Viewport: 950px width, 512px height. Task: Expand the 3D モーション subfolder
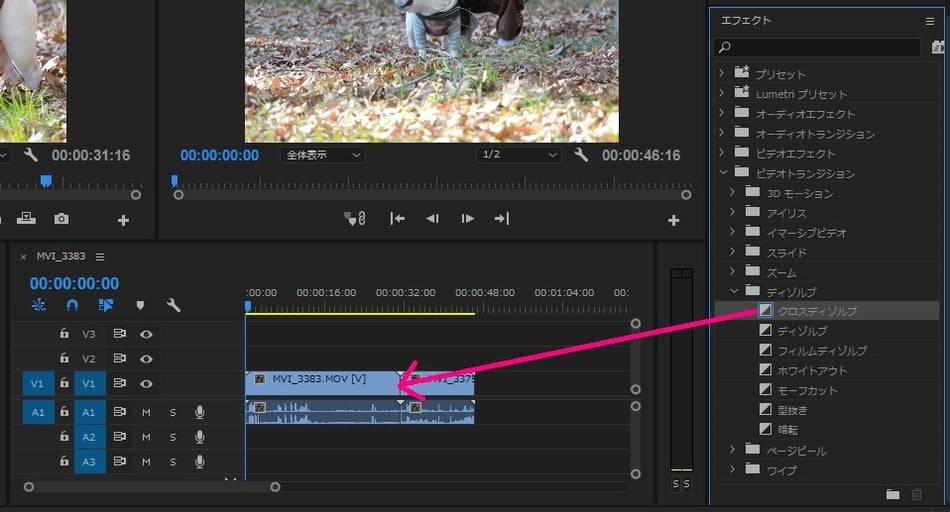click(732, 192)
